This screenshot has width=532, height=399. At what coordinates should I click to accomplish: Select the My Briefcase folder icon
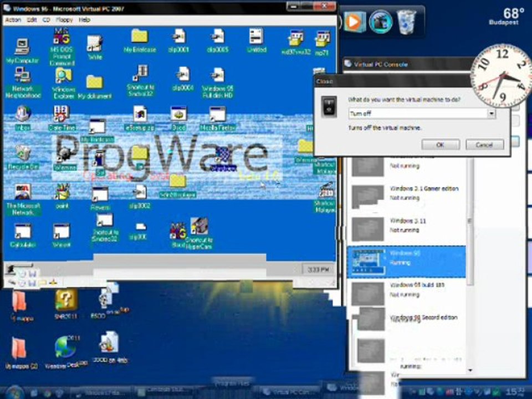click(x=140, y=41)
